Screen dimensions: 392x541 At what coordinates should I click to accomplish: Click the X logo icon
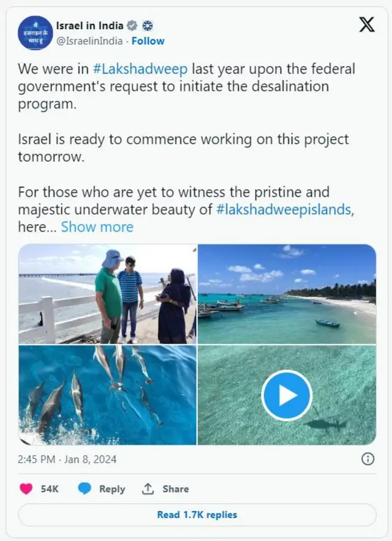click(x=366, y=25)
